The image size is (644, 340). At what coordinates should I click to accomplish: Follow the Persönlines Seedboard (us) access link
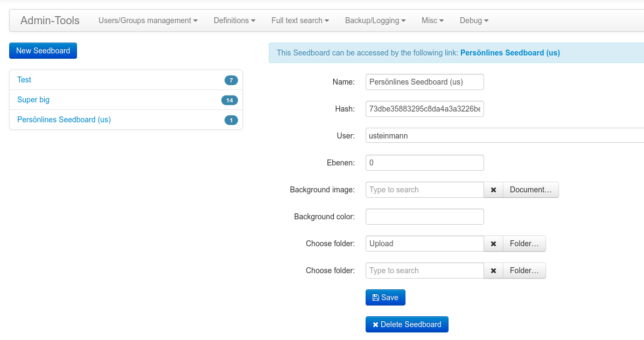510,53
